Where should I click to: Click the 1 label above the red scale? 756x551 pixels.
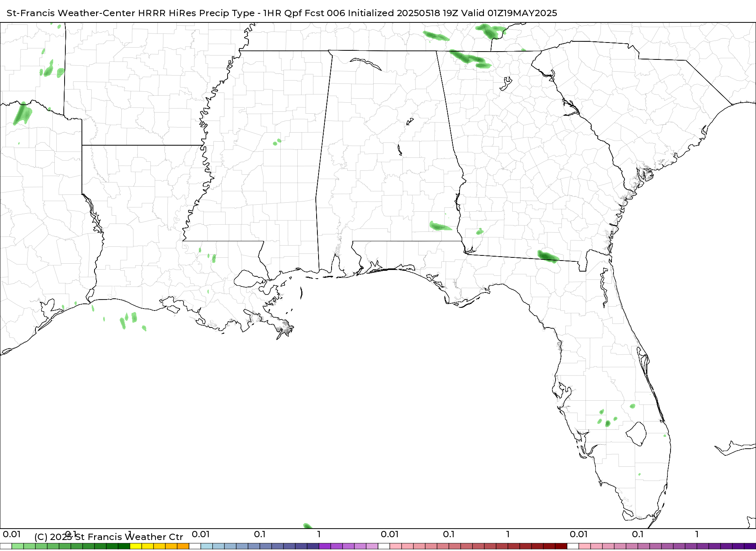click(508, 534)
